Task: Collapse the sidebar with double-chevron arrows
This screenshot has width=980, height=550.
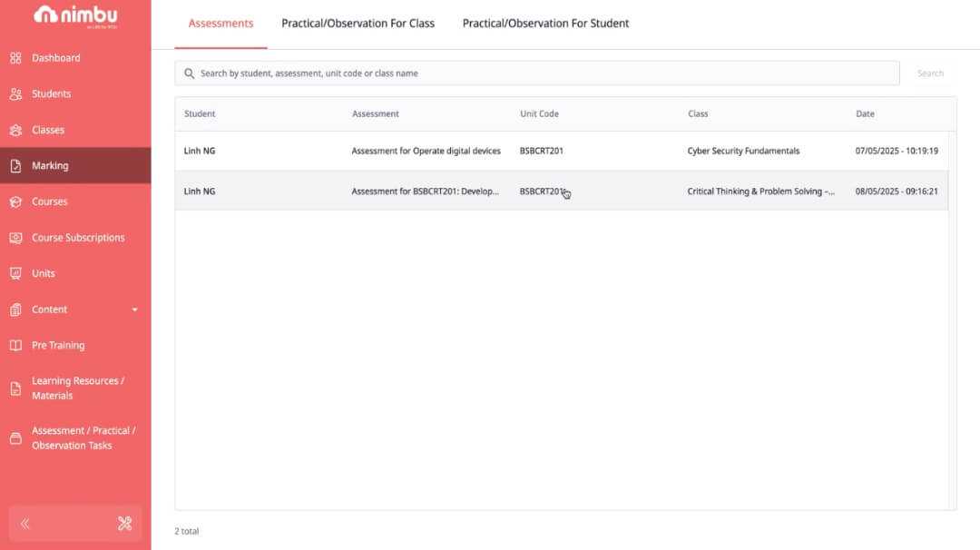Action: point(25,524)
